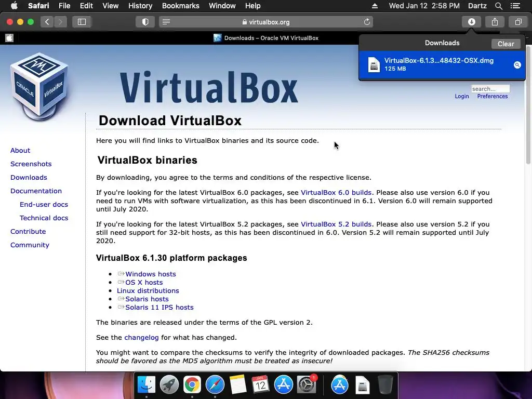The image size is (532, 399).
Task: Toggle the Safari sidebar button
Action: (x=82, y=22)
